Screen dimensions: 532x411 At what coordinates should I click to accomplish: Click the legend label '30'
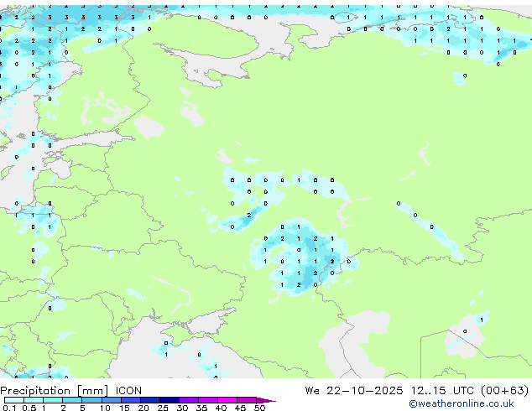[x=182, y=408]
